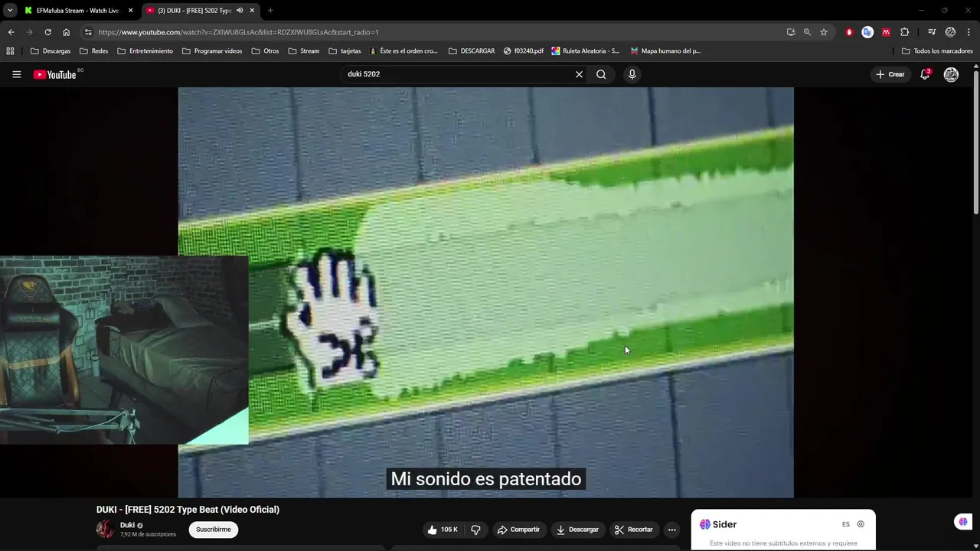Open zoom control in address bar
The height and width of the screenshot is (551, 980).
[x=807, y=32]
